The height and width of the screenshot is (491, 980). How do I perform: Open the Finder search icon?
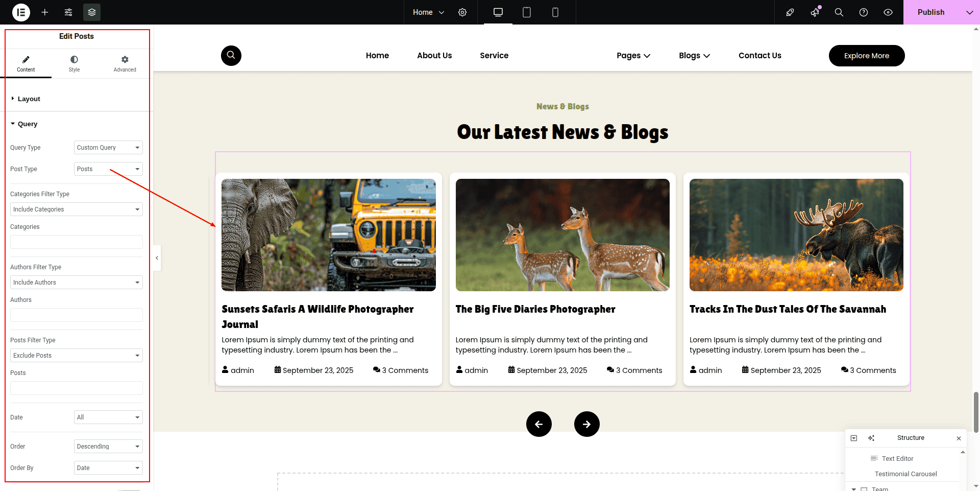[x=839, y=12]
